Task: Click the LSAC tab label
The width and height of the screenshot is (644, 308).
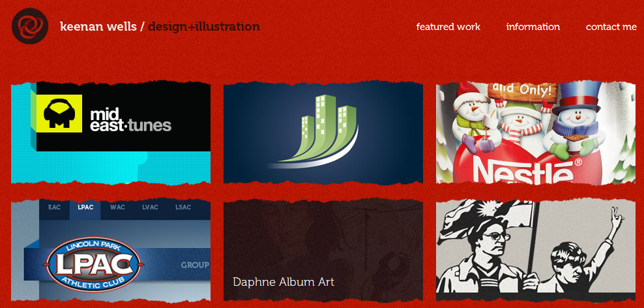Action: pyautogui.click(x=183, y=208)
